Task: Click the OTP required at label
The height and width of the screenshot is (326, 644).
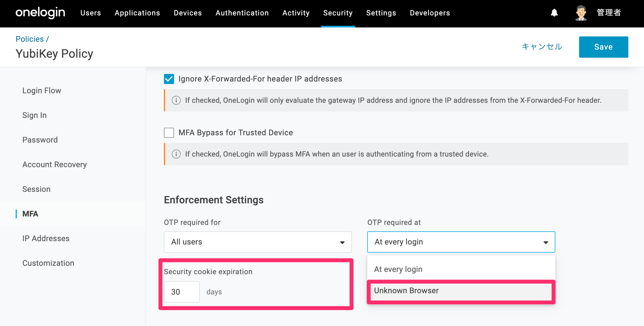Action: pyautogui.click(x=394, y=222)
